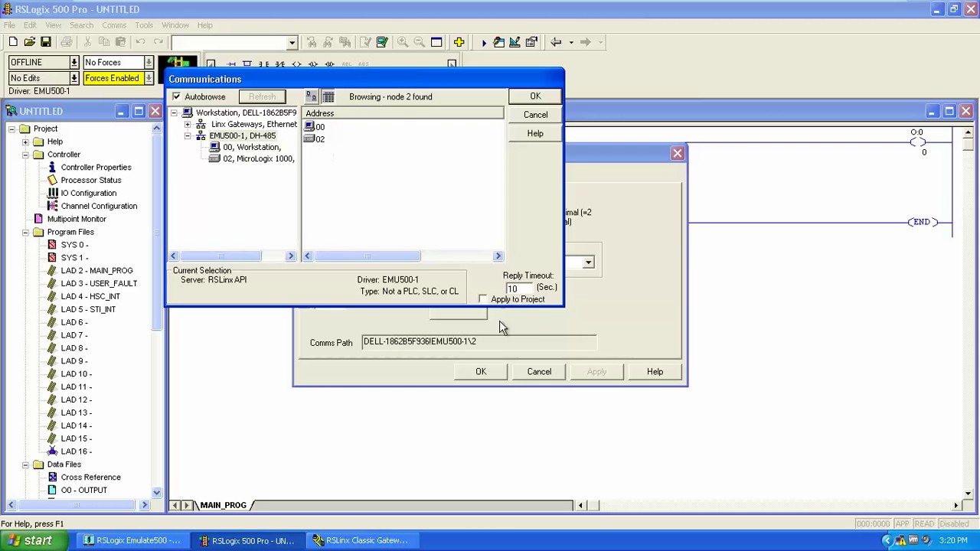Image resolution: width=980 pixels, height=551 pixels.
Task: Click the Reply Timeout input field
Action: click(518, 289)
